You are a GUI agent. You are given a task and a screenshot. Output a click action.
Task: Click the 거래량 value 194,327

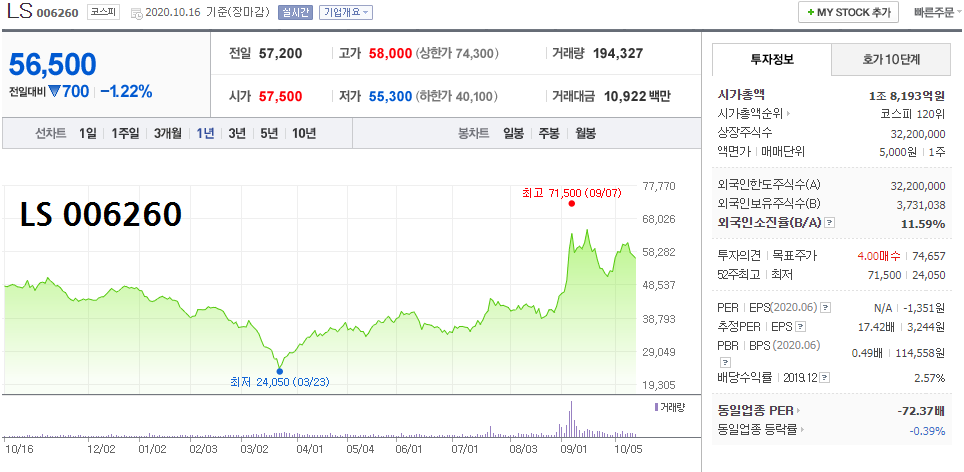(x=618, y=53)
